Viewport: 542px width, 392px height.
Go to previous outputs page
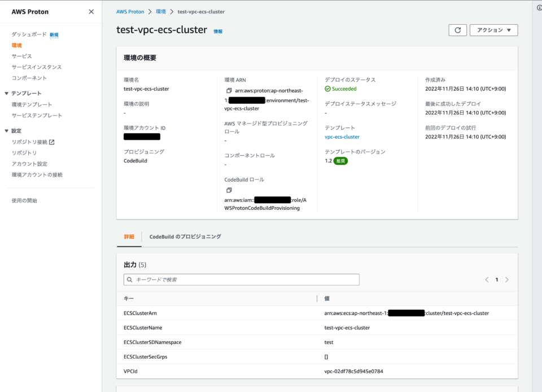coord(486,279)
